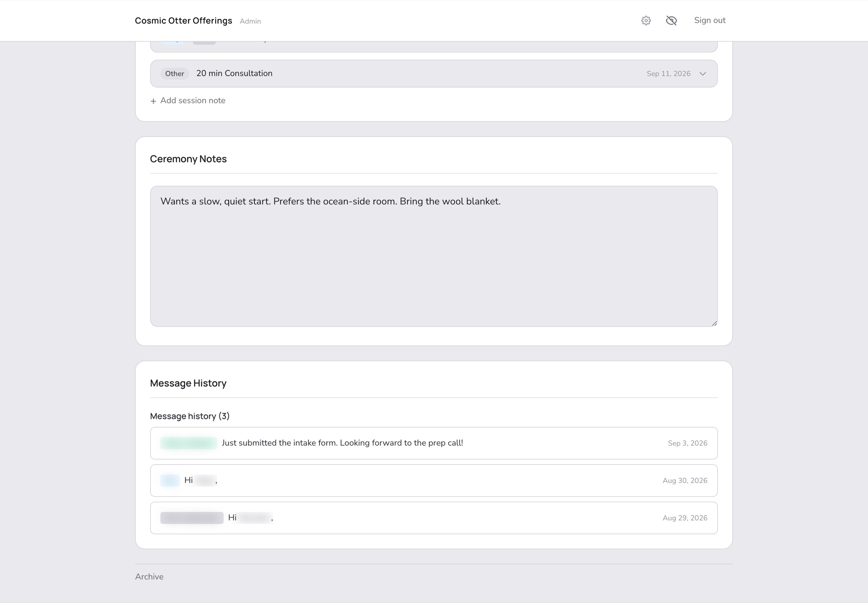
Task: Open Cosmic Otter Offerings home title
Action: pyautogui.click(x=183, y=21)
